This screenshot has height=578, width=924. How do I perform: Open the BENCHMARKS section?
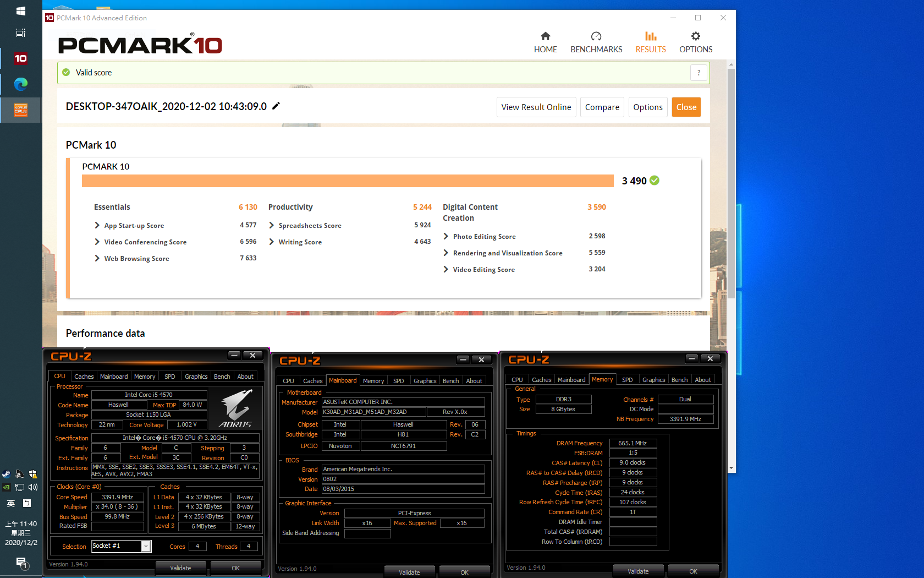[596, 42]
